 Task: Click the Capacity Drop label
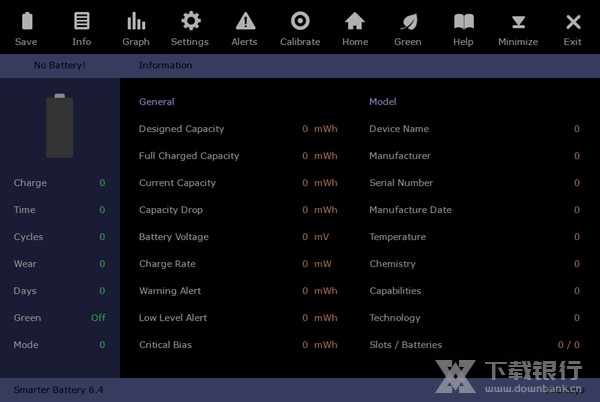tap(171, 210)
